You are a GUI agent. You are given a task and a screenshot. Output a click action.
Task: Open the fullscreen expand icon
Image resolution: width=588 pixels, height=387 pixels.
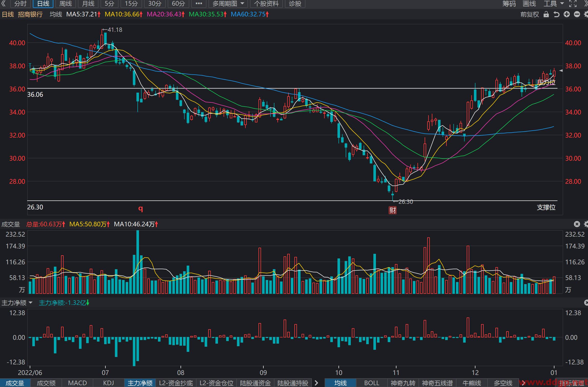point(573,4)
